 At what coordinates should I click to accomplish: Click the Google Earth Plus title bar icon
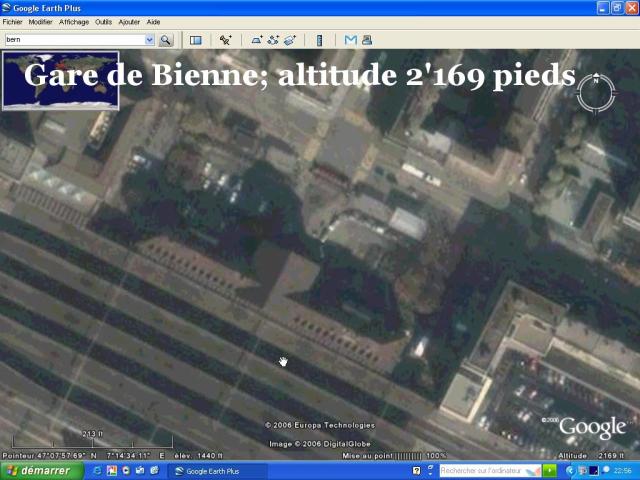tap(6, 8)
